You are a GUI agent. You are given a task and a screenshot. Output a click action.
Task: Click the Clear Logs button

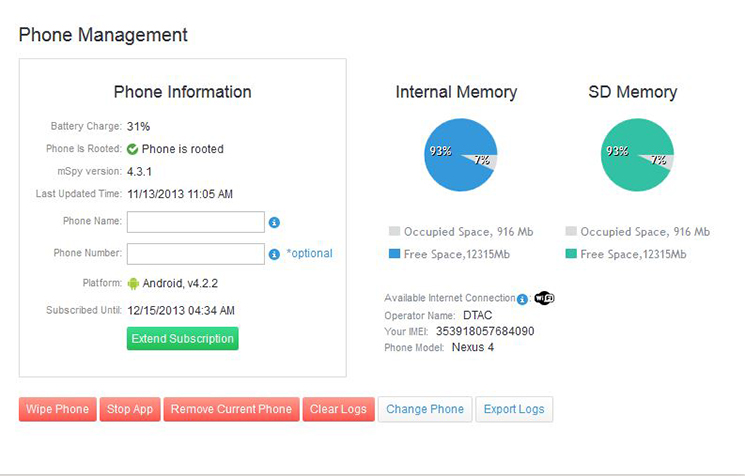pyautogui.click(x=338, y=409)
